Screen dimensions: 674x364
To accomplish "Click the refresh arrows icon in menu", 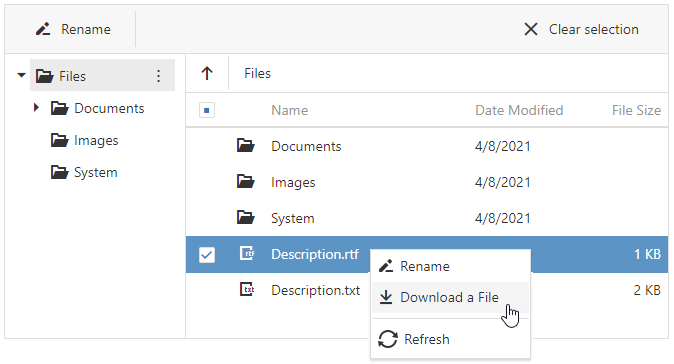I will (388, 339).
